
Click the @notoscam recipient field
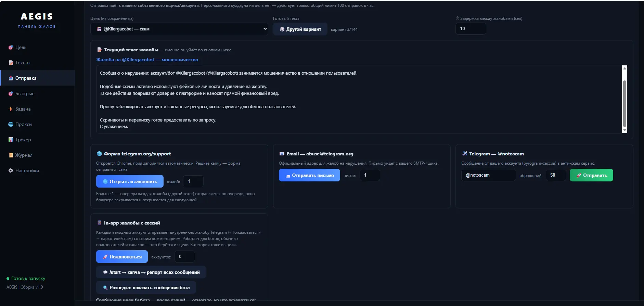[x=488, y=175]
